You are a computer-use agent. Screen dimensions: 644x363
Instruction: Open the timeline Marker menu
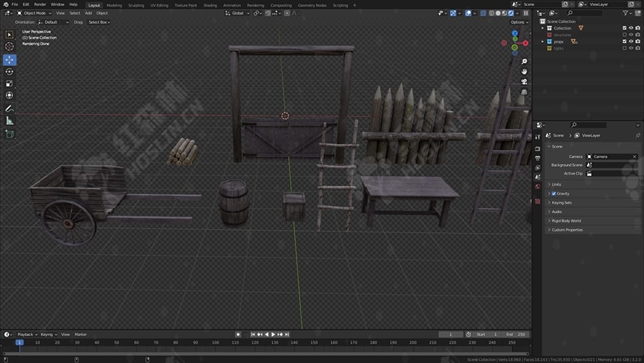(80, 335)
